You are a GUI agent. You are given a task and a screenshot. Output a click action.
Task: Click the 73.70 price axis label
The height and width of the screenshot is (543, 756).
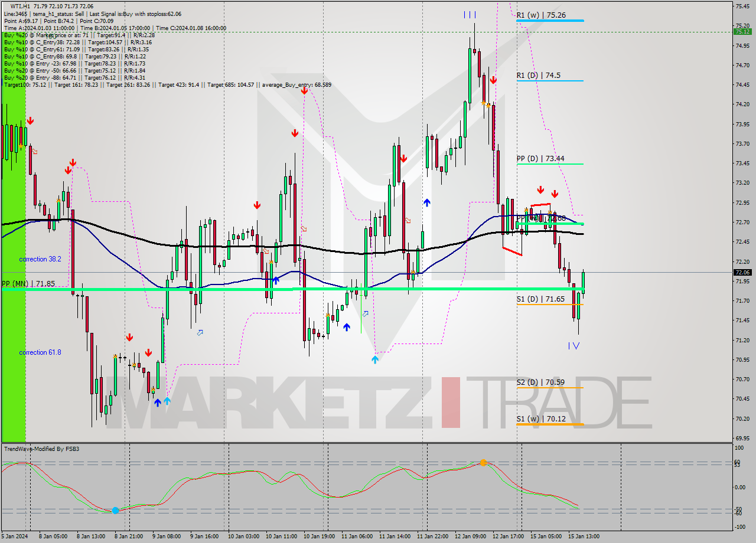[x=742, y=143]
